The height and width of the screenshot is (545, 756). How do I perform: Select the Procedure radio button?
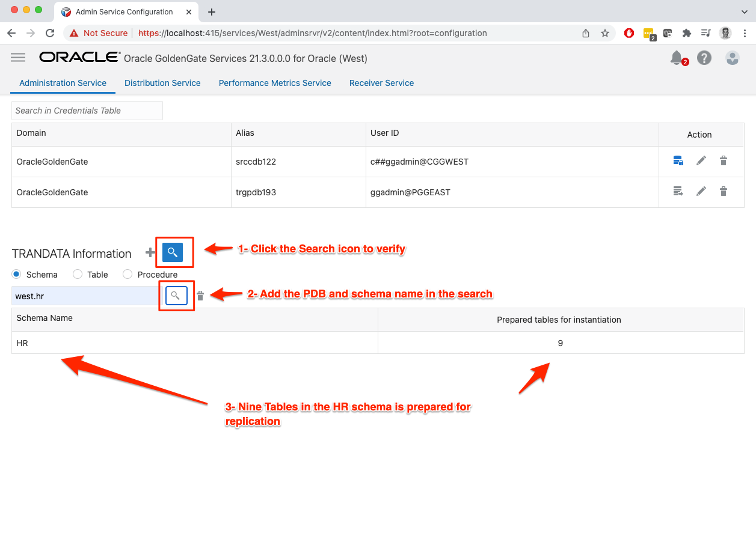coord(128,274)
